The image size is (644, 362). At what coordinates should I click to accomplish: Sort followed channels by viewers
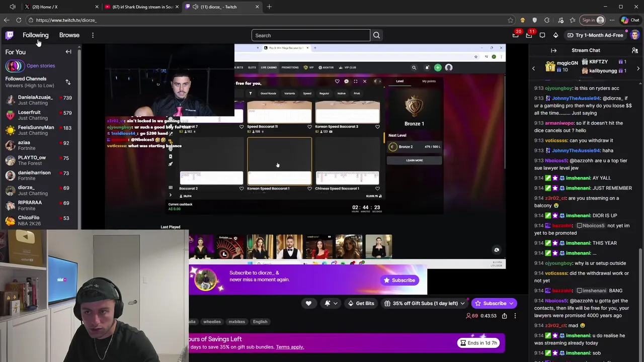(x=68, y=82)
